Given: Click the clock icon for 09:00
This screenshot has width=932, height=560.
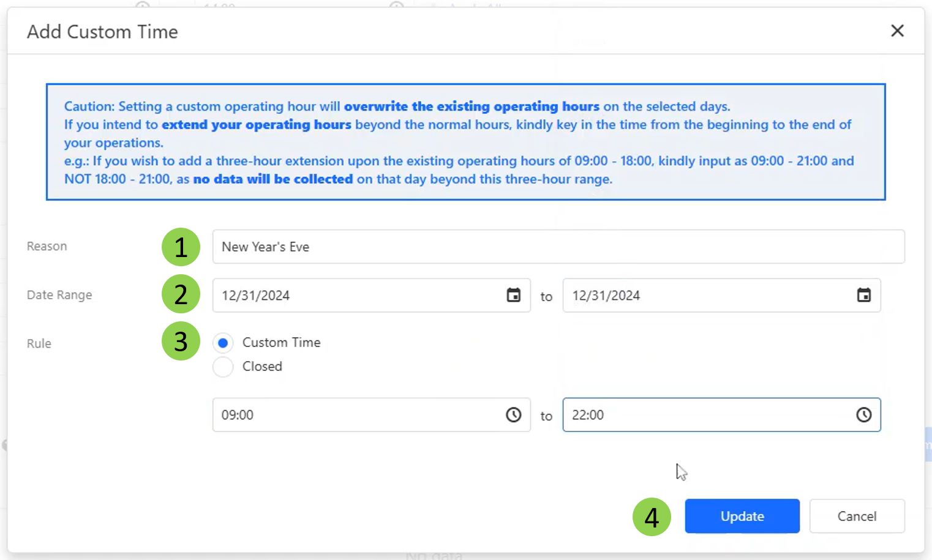Looking at the screenshot, I should 513,415.
